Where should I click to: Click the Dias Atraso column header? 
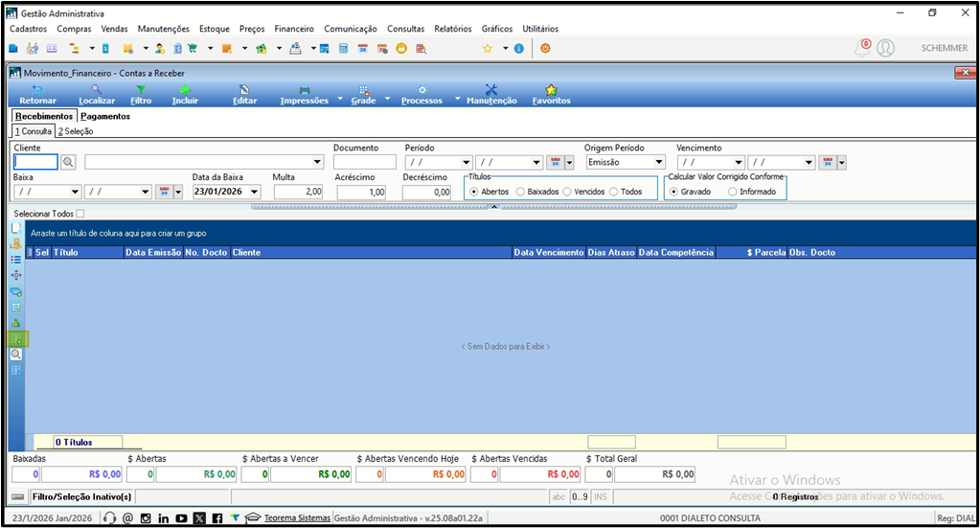611,252
